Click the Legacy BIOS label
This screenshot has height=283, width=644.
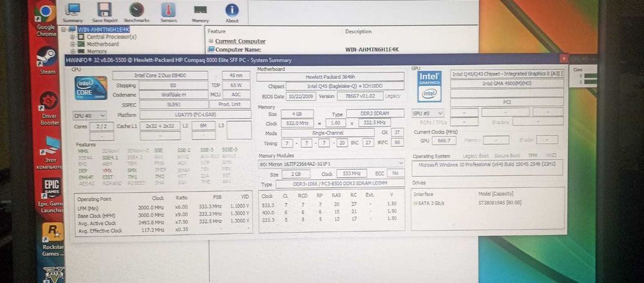[x=393, y=96]
